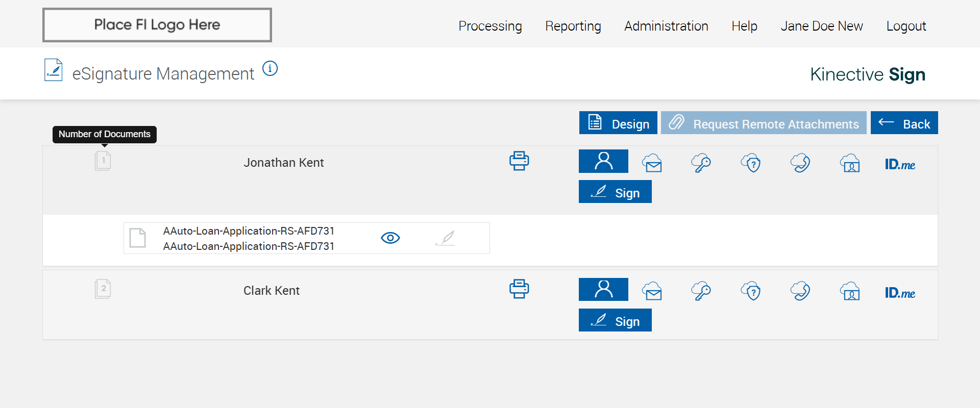Click Sign button for Clark Kent
Image resolution: width=980 pixels, height=408 pixels.
(x=615, y=320)
